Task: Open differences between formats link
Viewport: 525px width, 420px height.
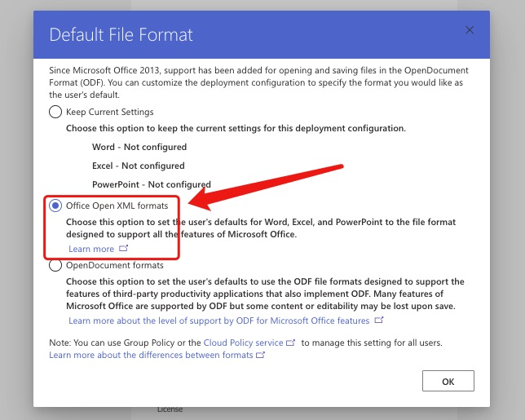Action: coord(151,355)
